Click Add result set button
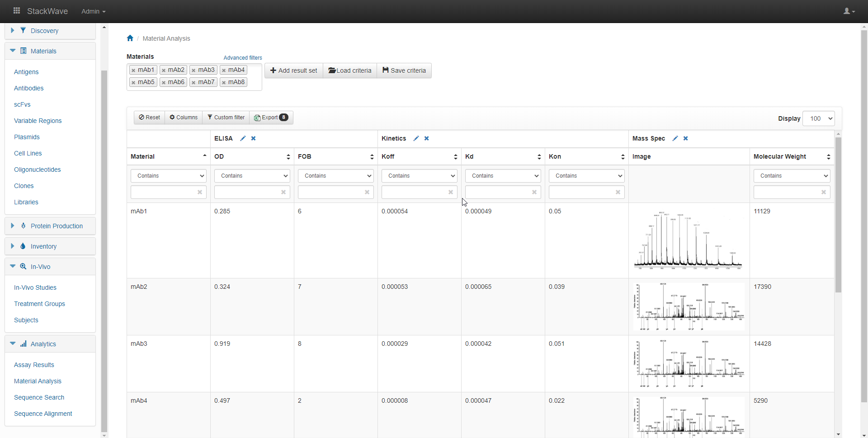The width and height of the screenshot is (868, 438). click(294, 71)
